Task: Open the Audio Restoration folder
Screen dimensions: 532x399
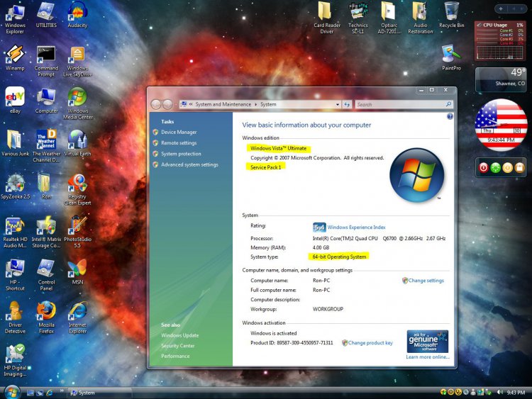Action: coord(421,18)
